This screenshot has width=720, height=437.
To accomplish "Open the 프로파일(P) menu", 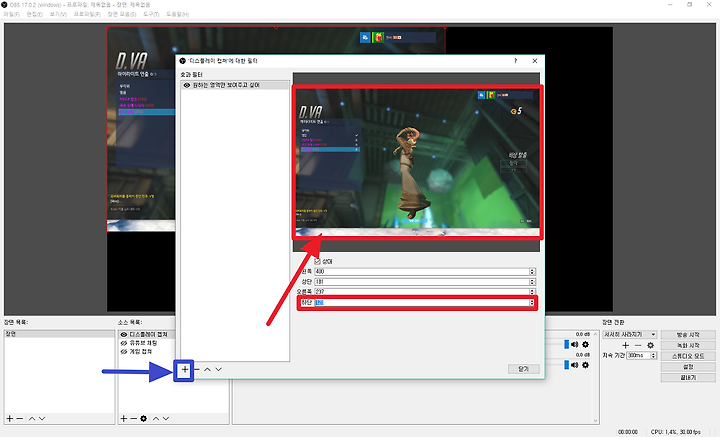I will (x=87, y=14).
